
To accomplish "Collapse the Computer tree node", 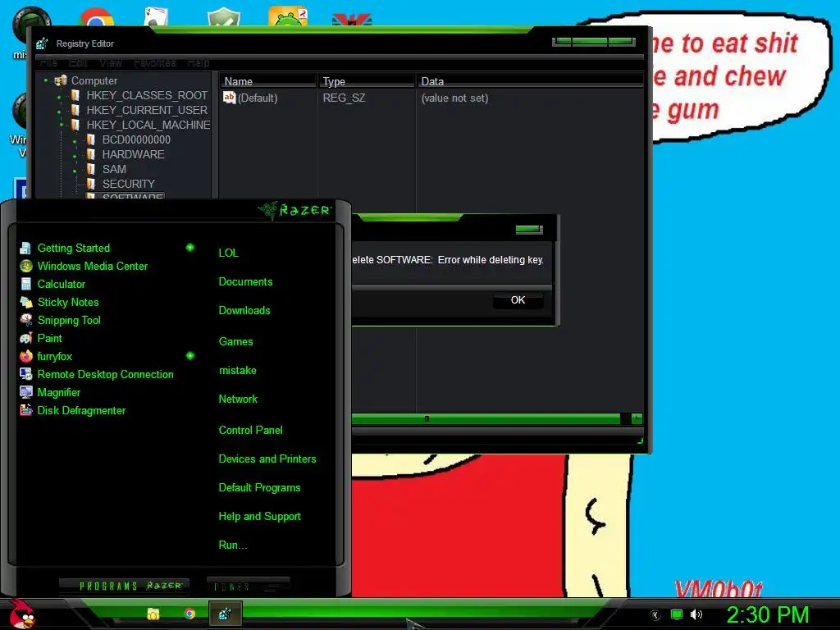I will pyautogui.click(x=46, y=80).
